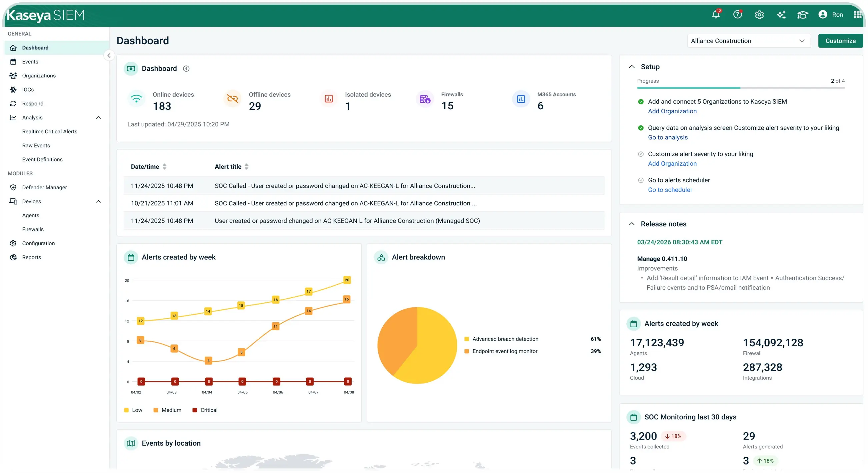Open the graduation cap training icon
The image size is (868, 473).
click(x=802, y=15)
